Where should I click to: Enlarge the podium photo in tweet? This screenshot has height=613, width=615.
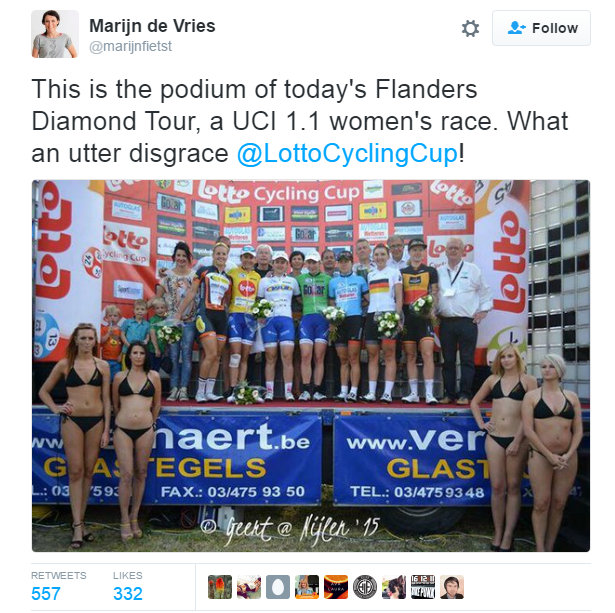click(x=311, y=366)
